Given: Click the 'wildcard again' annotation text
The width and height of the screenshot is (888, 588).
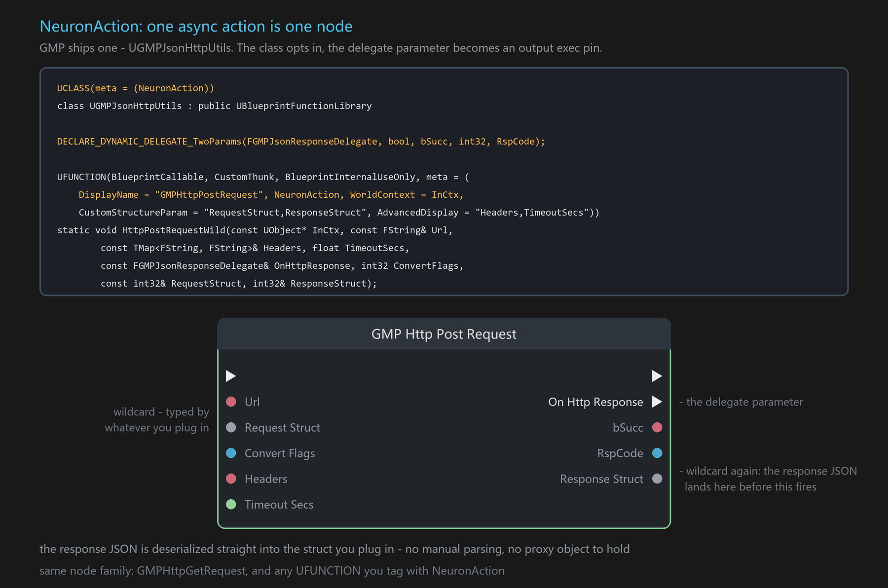Looking at the screenshot, I should pyautogui.click(x=768, y=478).
